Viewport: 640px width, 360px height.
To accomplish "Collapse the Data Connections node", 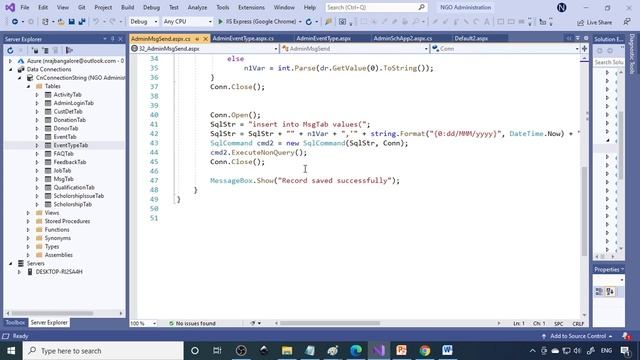I will (11, 69).
